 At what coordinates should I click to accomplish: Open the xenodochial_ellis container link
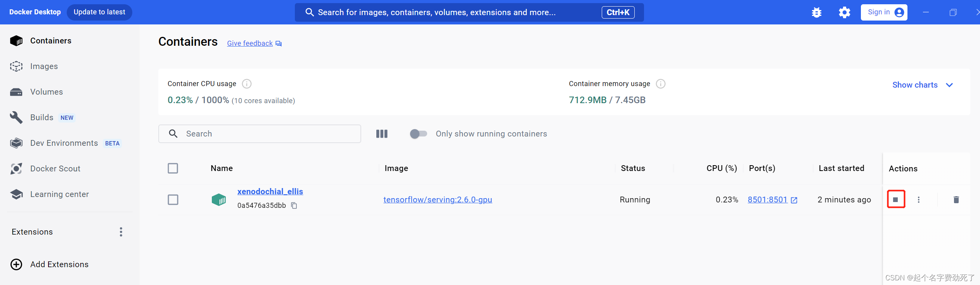click(x=270, y=192)
